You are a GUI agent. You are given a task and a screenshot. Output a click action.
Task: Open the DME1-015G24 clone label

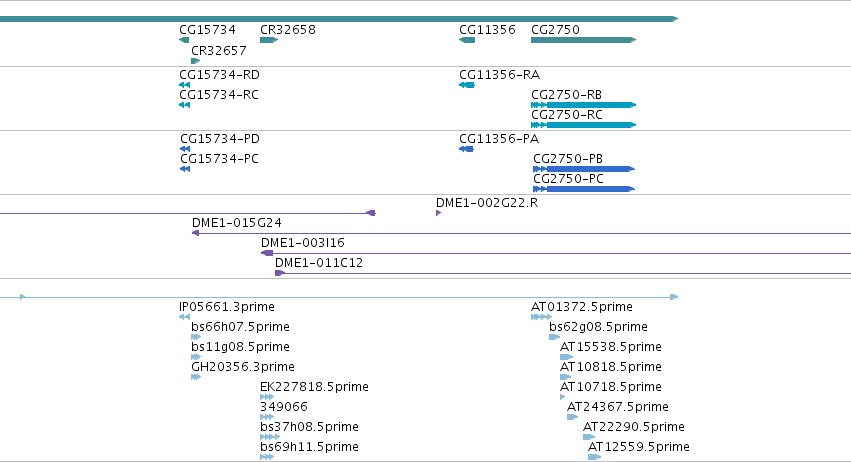(237, 223)
